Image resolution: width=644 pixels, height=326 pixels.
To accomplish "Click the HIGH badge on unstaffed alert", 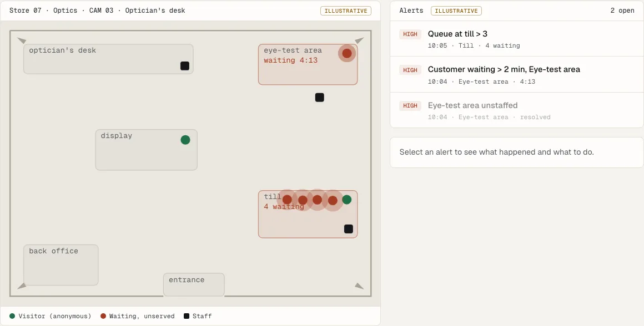I will coord(410,106).
